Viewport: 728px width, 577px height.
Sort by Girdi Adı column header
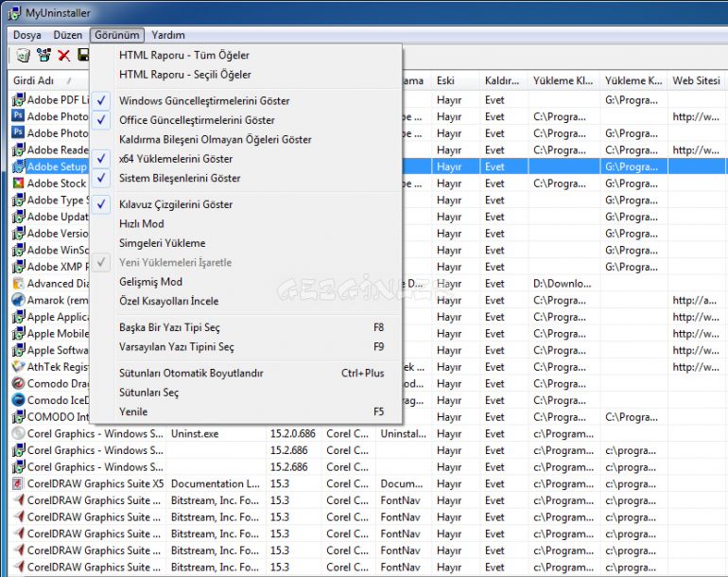coord(49,80)
